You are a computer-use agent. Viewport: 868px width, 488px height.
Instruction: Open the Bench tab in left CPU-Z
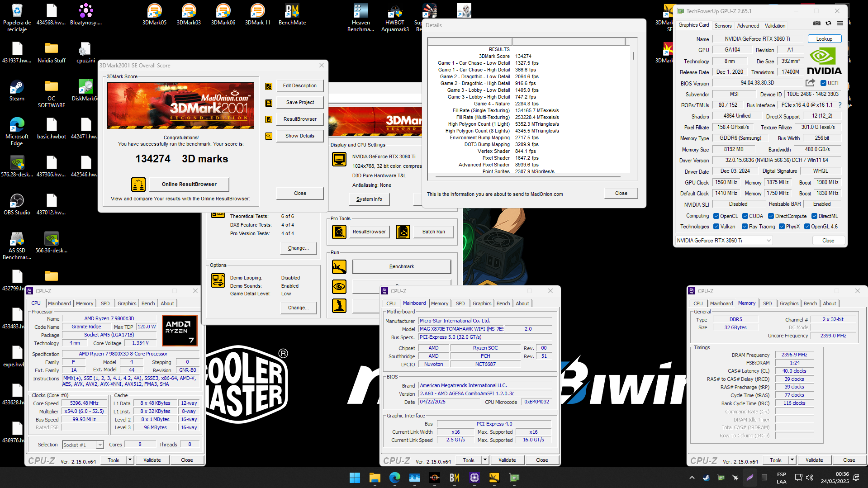148,303
